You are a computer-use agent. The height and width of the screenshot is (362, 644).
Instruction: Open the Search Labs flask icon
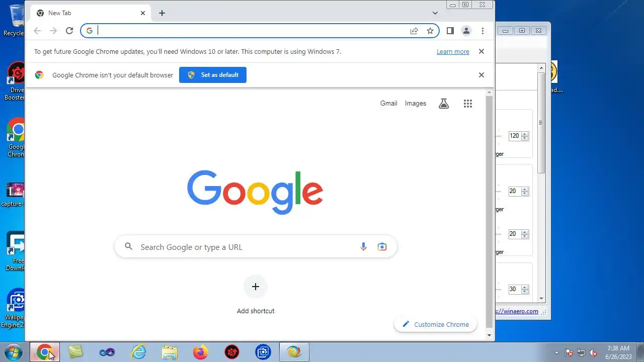click(443, 104)
